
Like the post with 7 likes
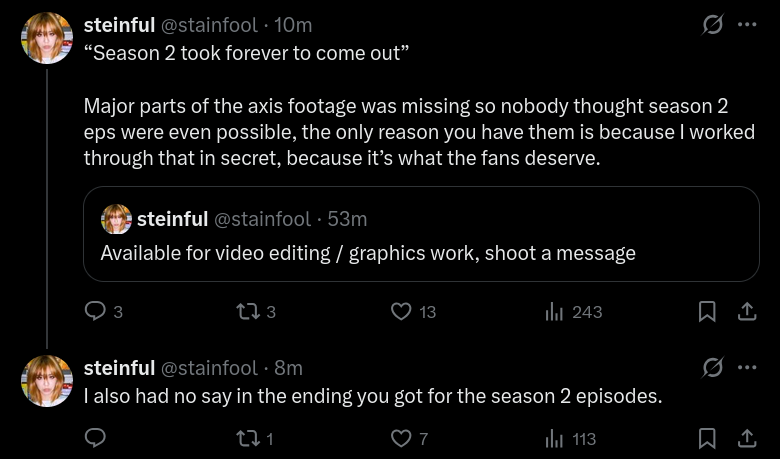point(401,438)
